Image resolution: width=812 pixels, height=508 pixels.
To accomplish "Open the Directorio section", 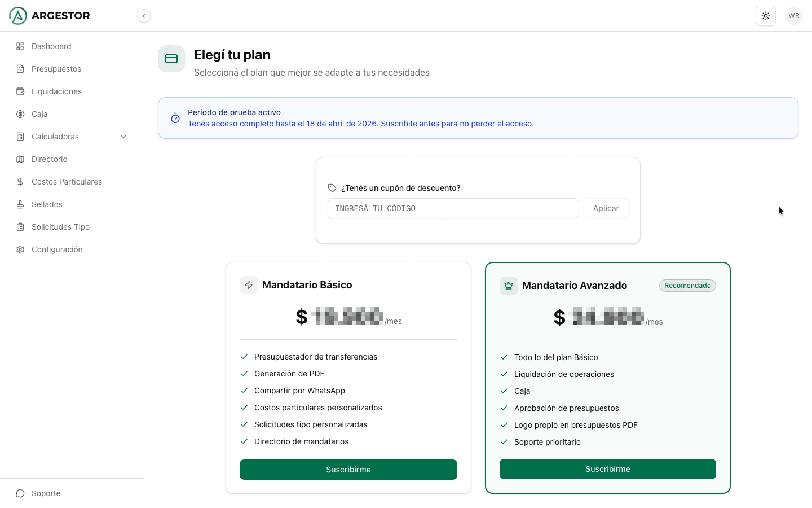I will [x=49, y=159].
